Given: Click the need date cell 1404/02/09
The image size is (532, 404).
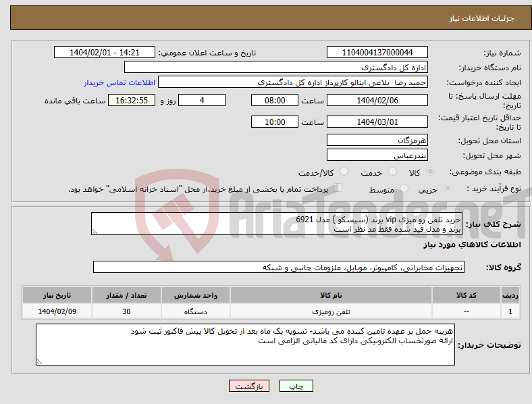Looking at the screenshot, I should pos(57,311).
